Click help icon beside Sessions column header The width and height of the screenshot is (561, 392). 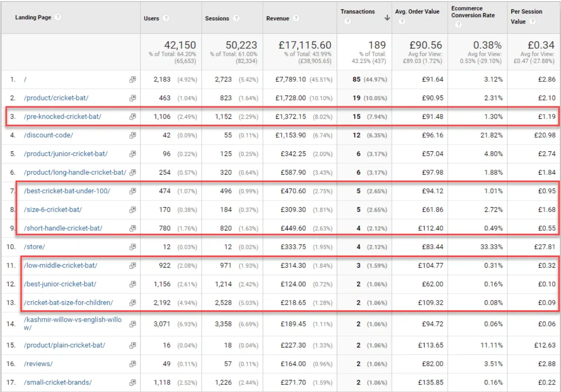click(x=236, y=18)
